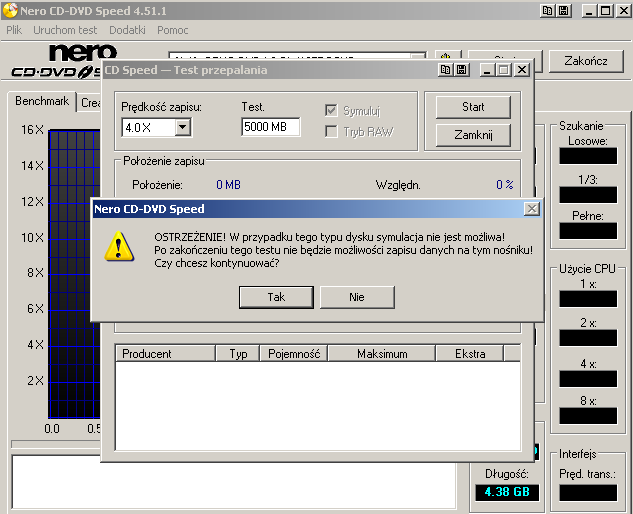Click the Typ column header
The width and height of the screenshot is (633, 514).
(238, 354)
